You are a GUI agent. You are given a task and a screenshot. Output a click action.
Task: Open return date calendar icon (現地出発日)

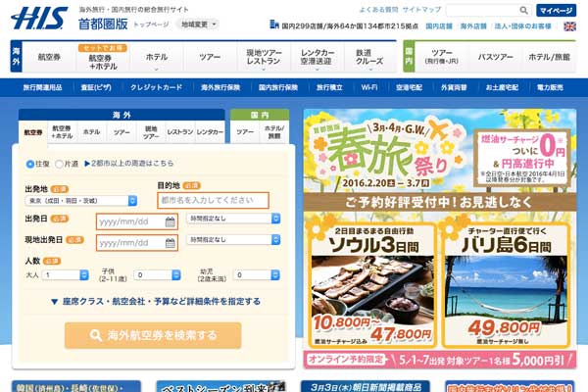pos(170,243)
